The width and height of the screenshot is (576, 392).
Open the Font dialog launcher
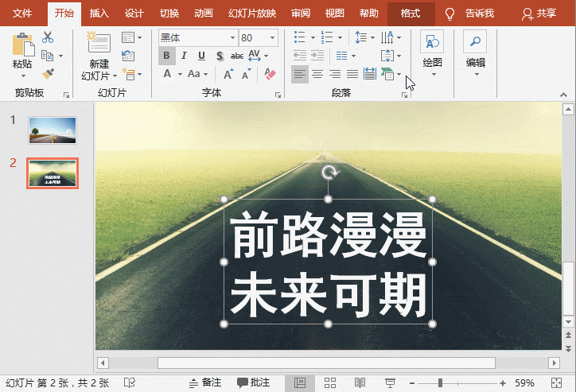point(278,95)
